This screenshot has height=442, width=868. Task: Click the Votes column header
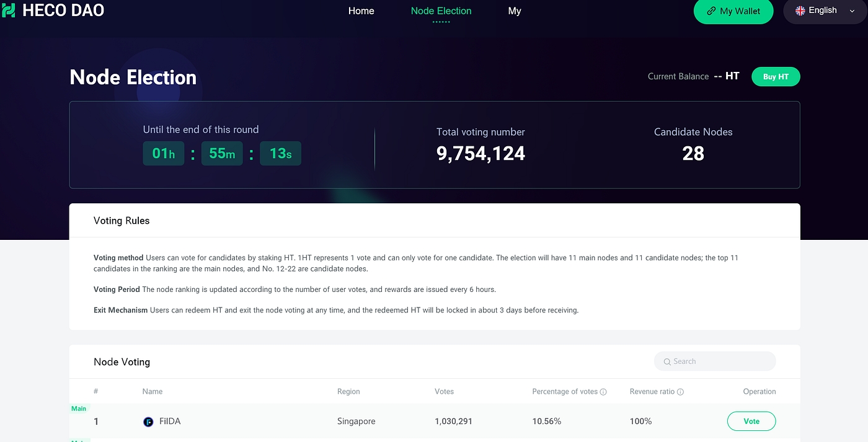444,392
